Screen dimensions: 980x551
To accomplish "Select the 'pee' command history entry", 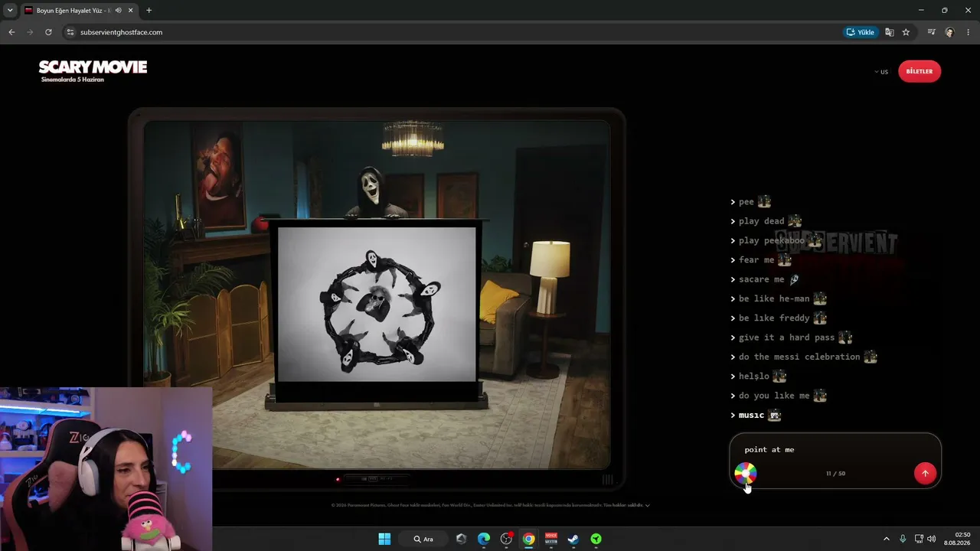I will 751,202.
